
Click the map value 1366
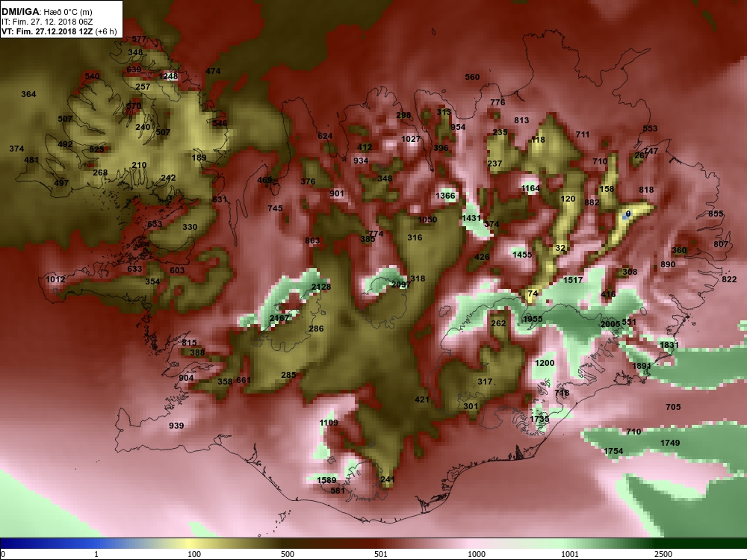pyautogui.click(x=445, y=196)
